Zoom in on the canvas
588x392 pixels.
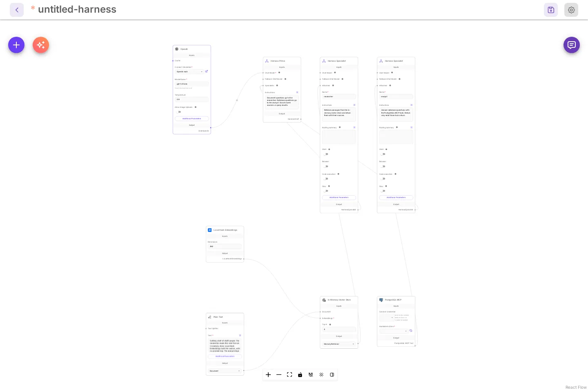click(x=268, y=375)
